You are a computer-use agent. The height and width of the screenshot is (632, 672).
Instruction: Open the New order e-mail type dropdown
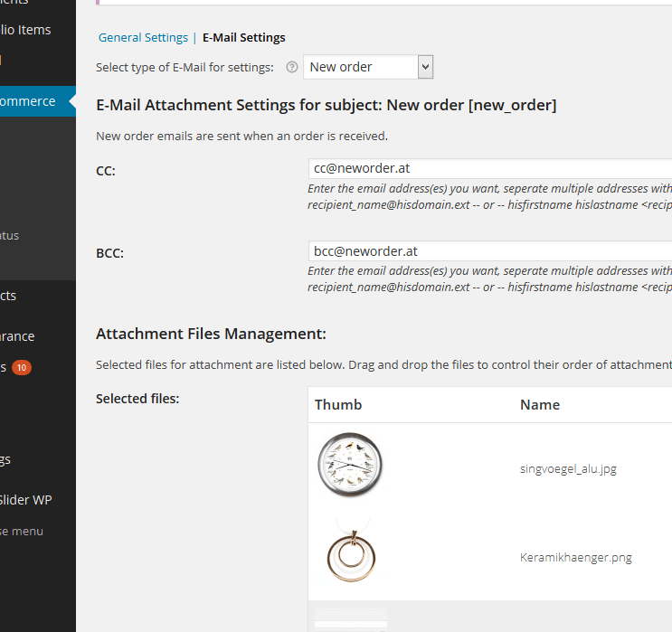pos(368,67)
